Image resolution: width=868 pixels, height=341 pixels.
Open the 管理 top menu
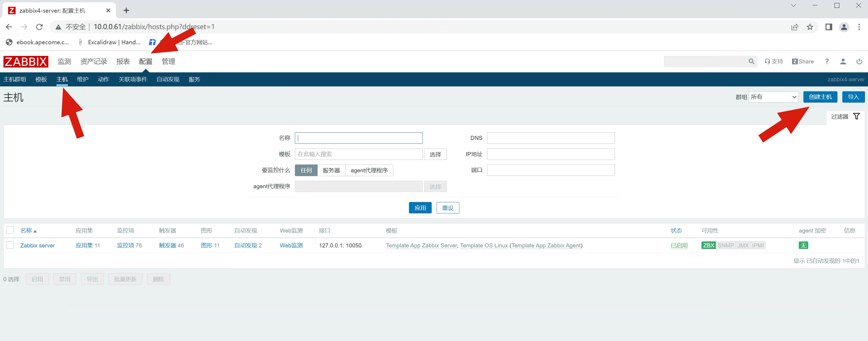coord(168,62)
